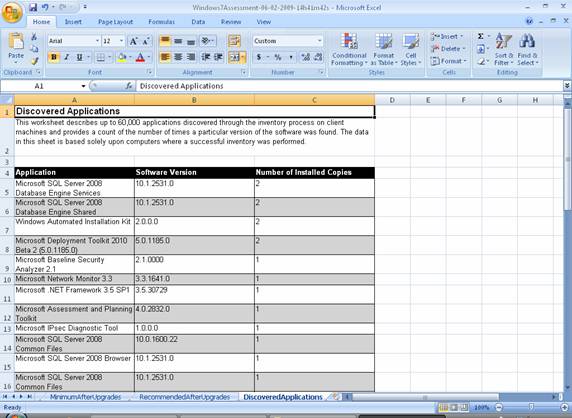Adjust the zoom slider in status bar
This screenshot has width=572, height=418.
click(532, 407)
